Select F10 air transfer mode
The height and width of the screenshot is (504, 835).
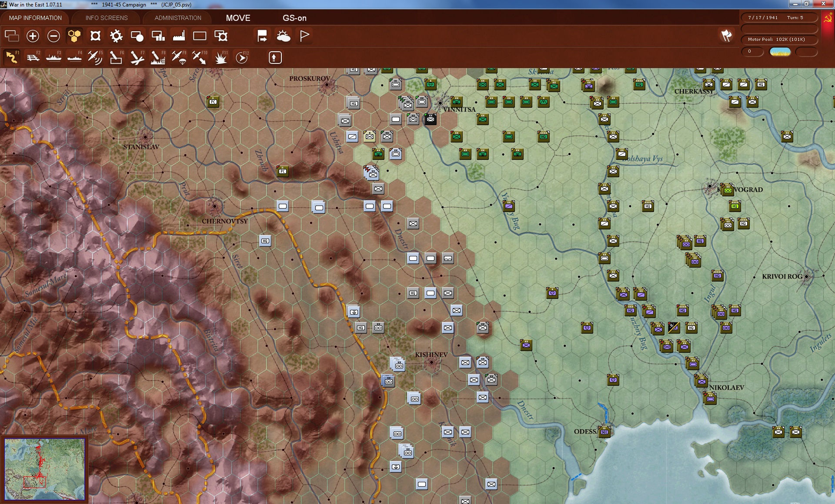tap(200, 57)
